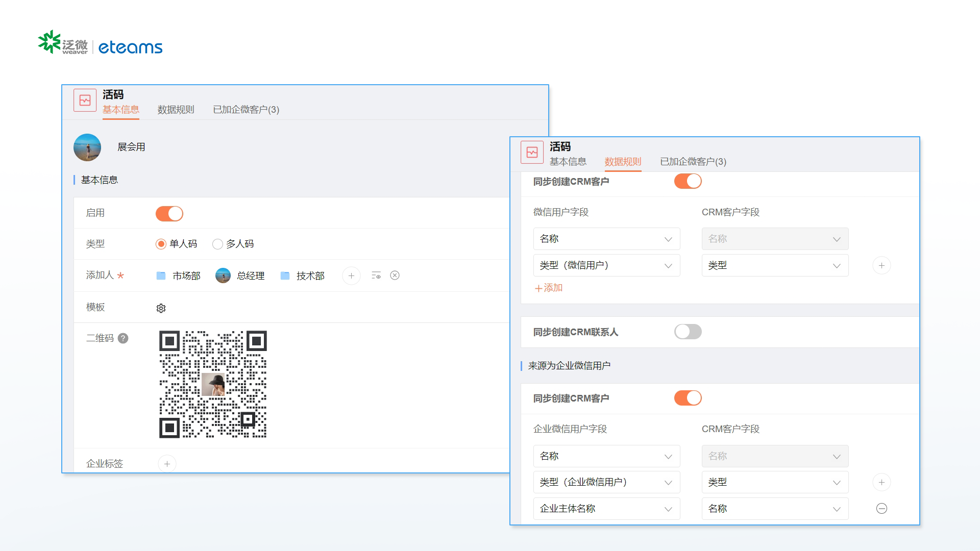
Task: Click the 市场部 member label
Action: (x=186, y=276)
